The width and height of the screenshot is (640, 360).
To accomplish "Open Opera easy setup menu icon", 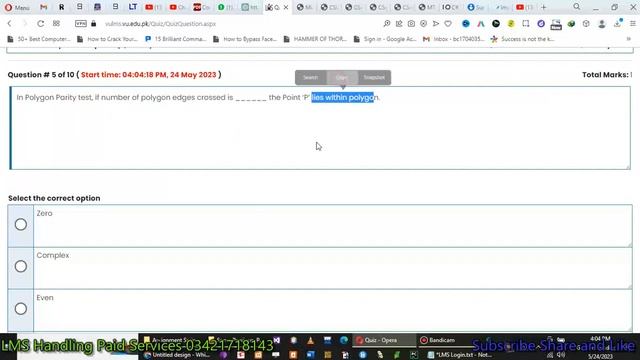I will (633, 24).
